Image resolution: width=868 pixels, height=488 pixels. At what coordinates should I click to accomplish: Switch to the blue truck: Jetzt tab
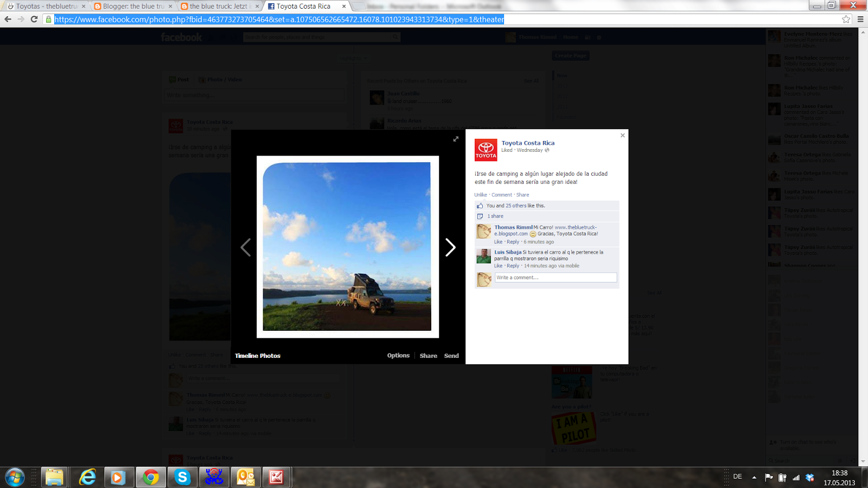[x=219, y=6]
